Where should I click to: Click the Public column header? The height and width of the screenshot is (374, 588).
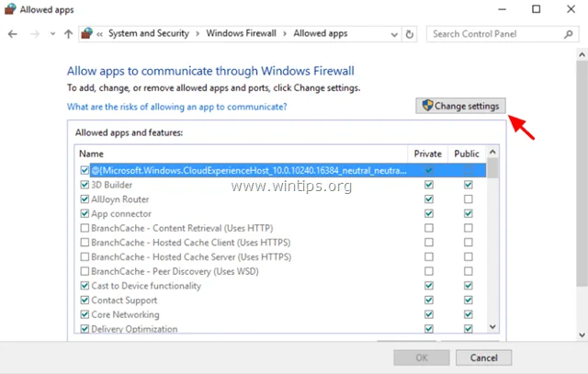(467, 153)
